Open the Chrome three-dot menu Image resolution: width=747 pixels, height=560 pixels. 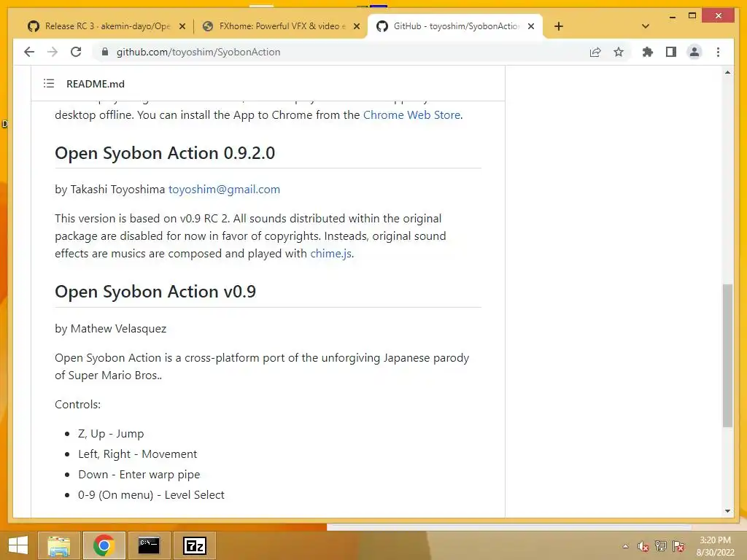718,52
